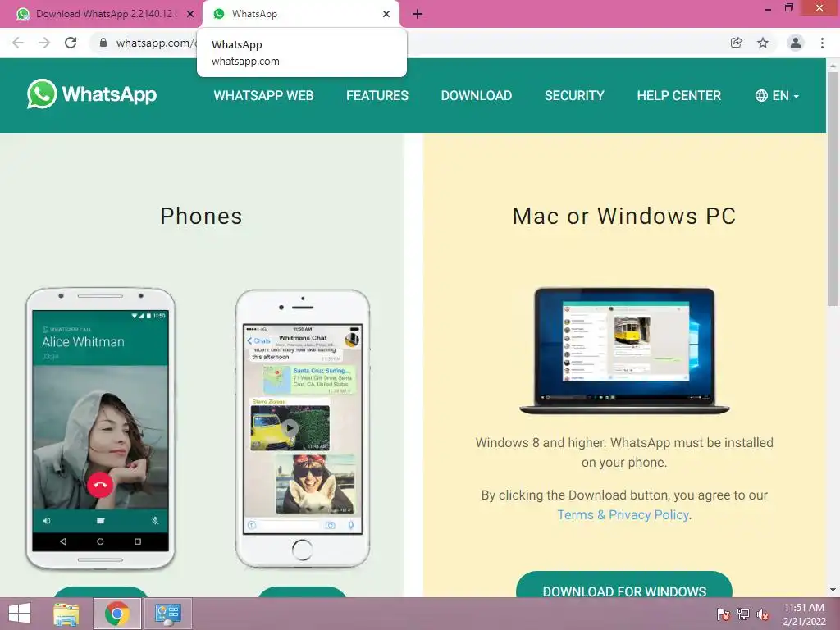Open the Windows Start menu
Screen dimensions: 840x630
click(x=20, y=614)
